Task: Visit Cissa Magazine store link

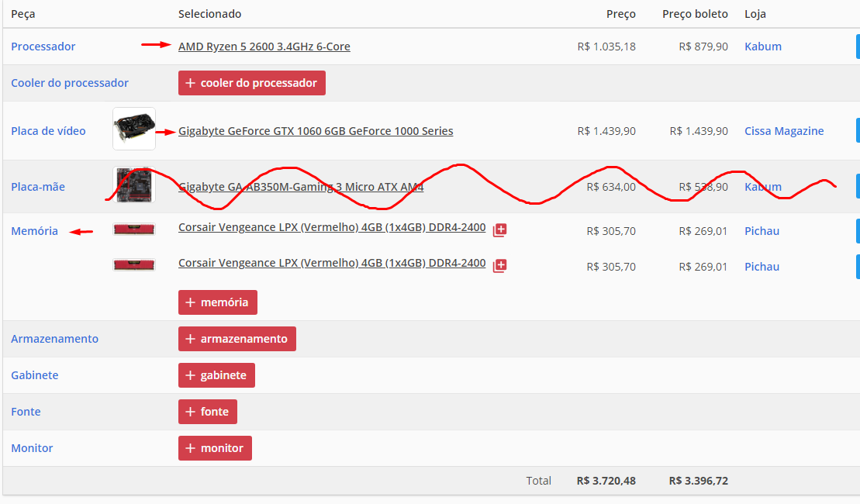Action: 784,131
